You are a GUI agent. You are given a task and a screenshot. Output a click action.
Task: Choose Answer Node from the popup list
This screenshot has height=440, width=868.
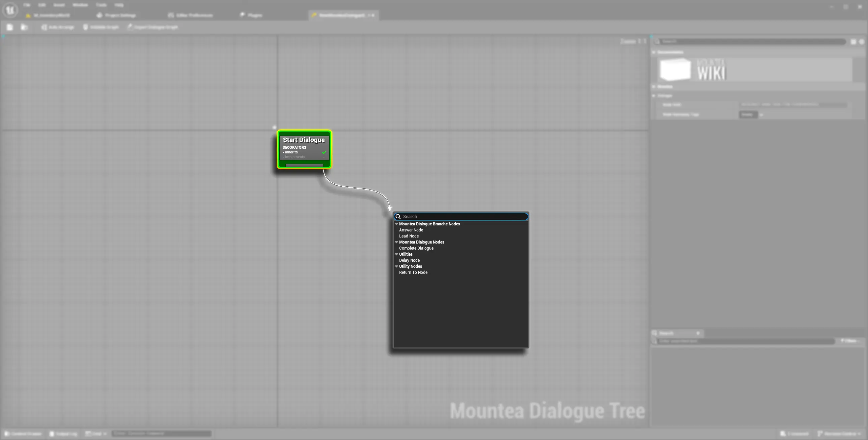tap(411, 230)
